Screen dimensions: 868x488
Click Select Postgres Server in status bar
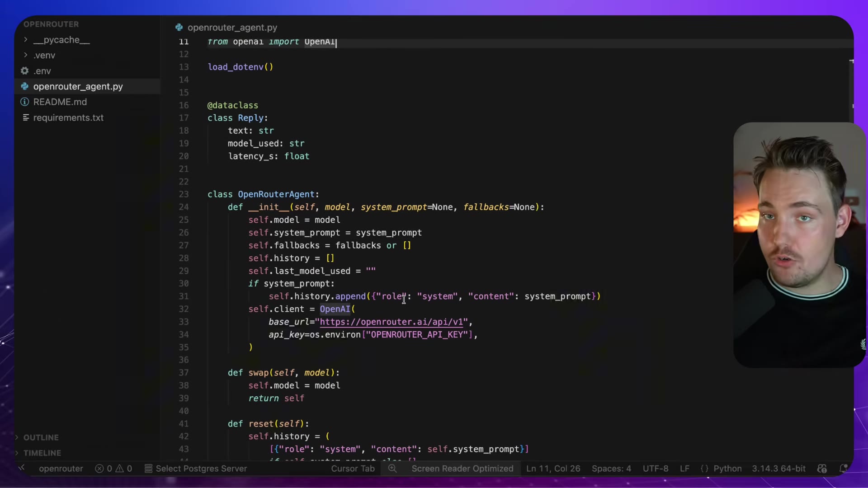[196, 469]
